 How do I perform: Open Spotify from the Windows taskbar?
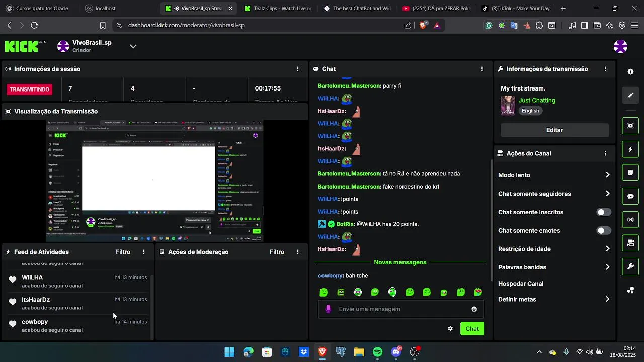click(378, 352)
